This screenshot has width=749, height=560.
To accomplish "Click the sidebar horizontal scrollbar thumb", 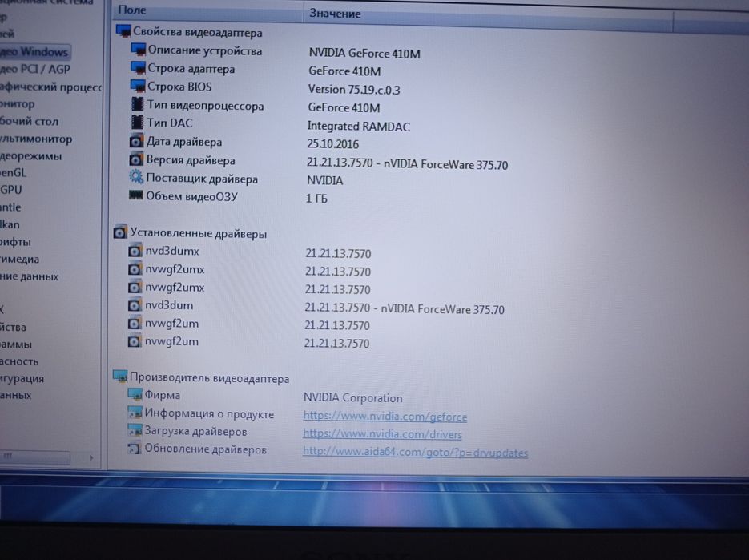I will [35, 457].
